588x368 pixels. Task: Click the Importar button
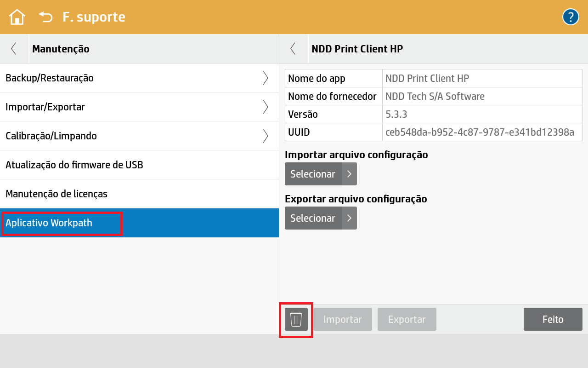coord(343,319)
